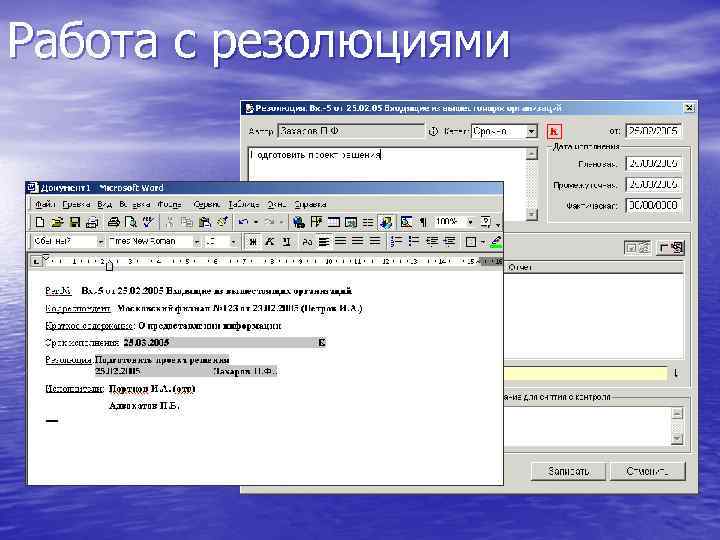This screenshot has height=540, width=720.
Task: Open the Undo history dropdown arrow
Action: tap(256, 223)
